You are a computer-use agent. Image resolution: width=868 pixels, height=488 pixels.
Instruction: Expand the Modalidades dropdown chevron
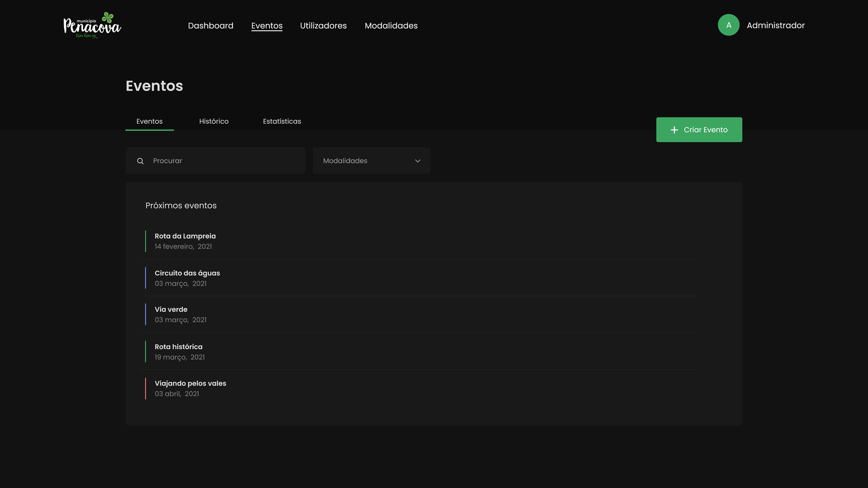418,161
